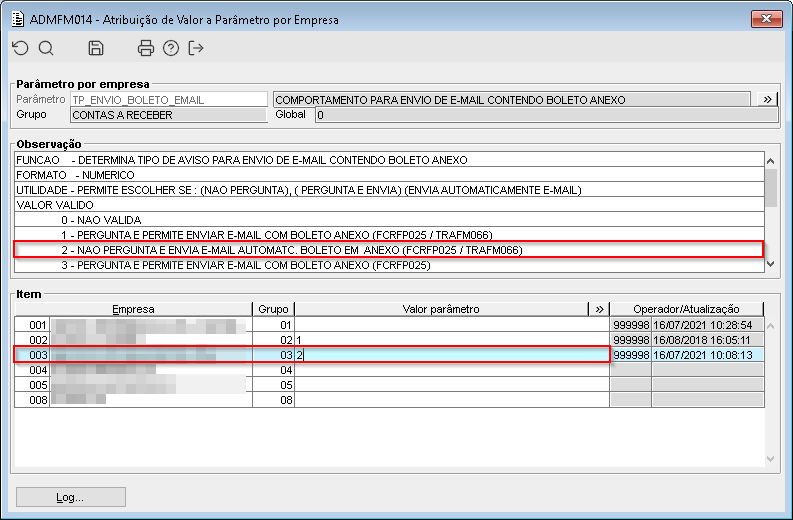Select the 'FUNCAO - DETERMINA TIPO DE AVISO' line
The width and height of the screenshot is (793, 520).
coord(389,160)
